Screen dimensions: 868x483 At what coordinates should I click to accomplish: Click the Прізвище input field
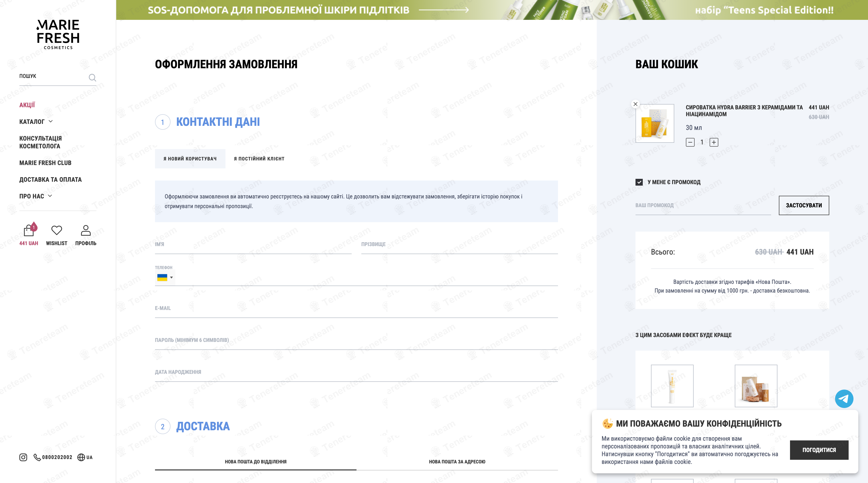[460, 245]
